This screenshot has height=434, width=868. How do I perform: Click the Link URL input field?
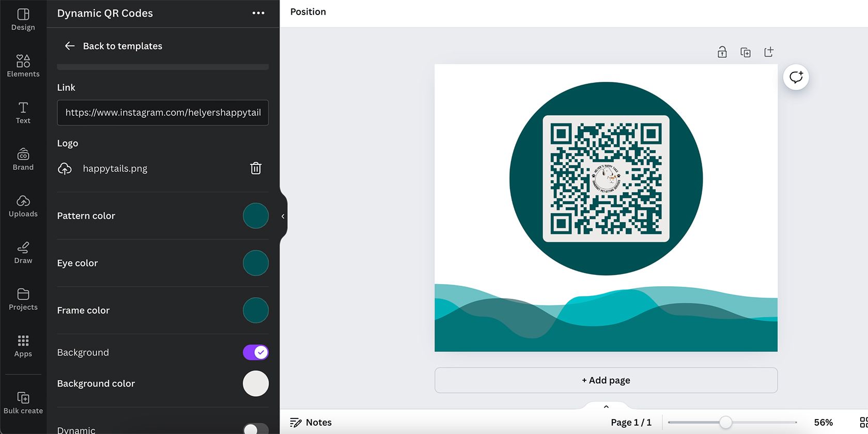(x=163, y=113)
